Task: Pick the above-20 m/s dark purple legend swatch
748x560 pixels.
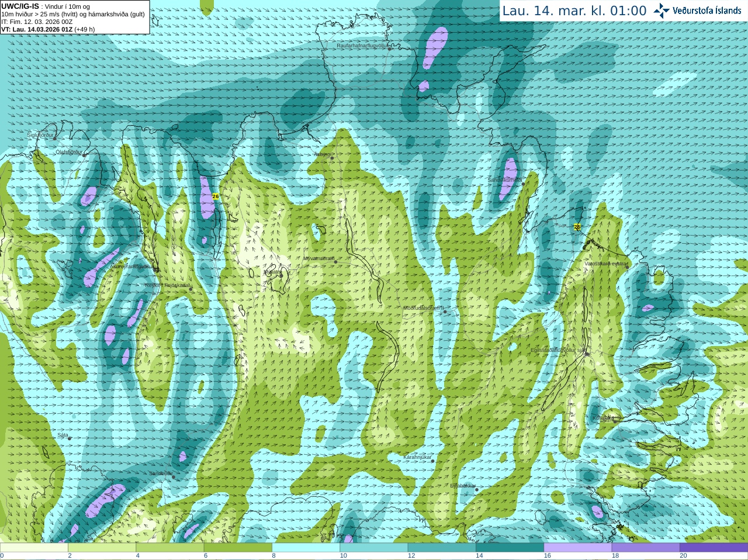Action: pos(714,548)
